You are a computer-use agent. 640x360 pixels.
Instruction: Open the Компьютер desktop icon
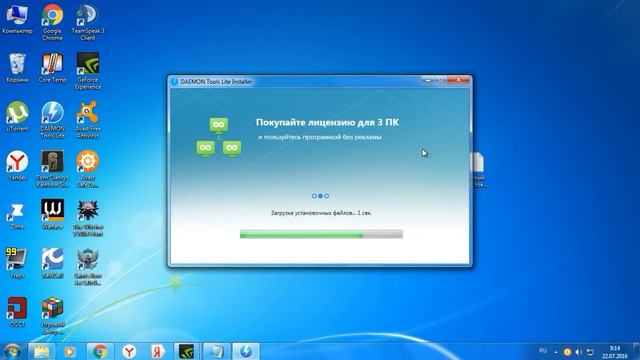click(17, 20)
